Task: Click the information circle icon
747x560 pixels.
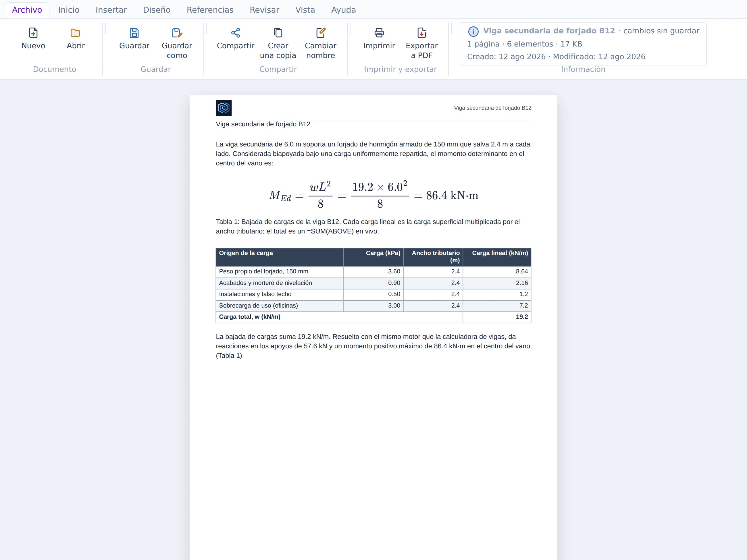Action: pos(473,31)
